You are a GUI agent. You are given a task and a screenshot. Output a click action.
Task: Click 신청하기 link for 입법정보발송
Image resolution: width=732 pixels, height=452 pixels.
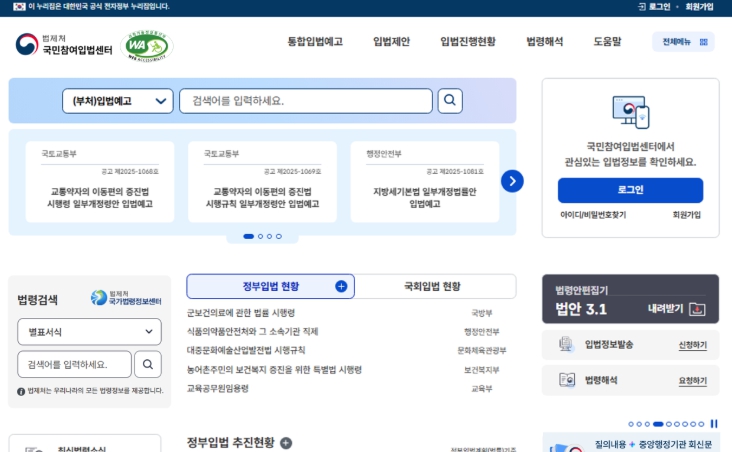pyautogui.click(x=692, y=345)
